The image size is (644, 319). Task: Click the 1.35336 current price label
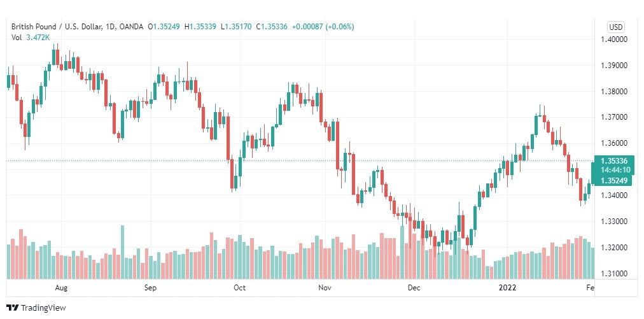(613, 160)
